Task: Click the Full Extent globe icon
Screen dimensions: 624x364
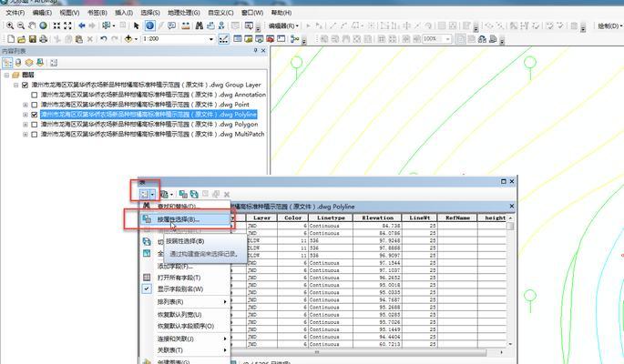Action: (x=43, y=25)
